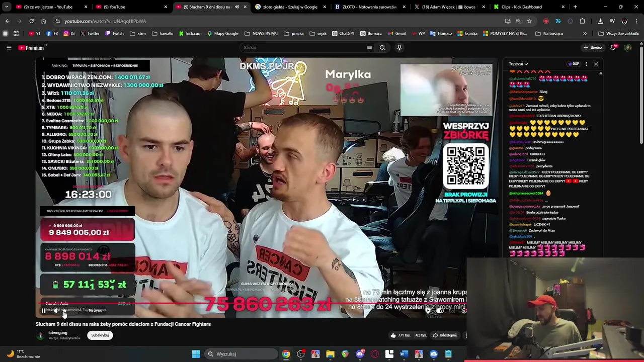Open the ChatGPT bookmark
The height and width of the screenshot is (362, 644).
(x=343, y=34)
